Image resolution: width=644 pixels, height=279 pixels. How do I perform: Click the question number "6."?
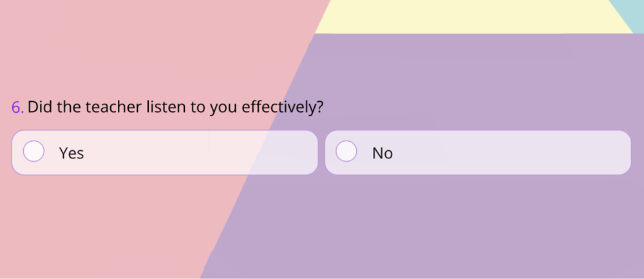click(17, 107)
